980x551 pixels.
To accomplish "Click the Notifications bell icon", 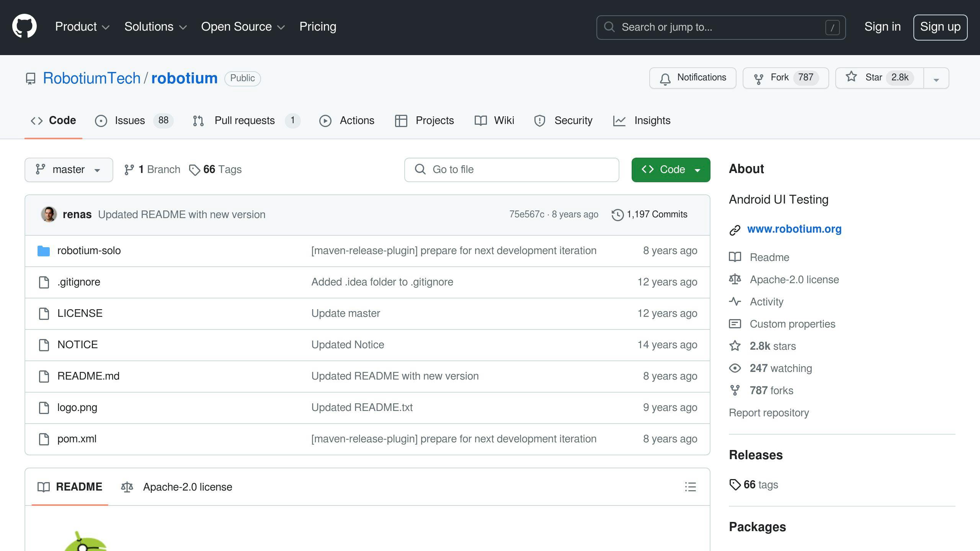I will click(665, 78).
